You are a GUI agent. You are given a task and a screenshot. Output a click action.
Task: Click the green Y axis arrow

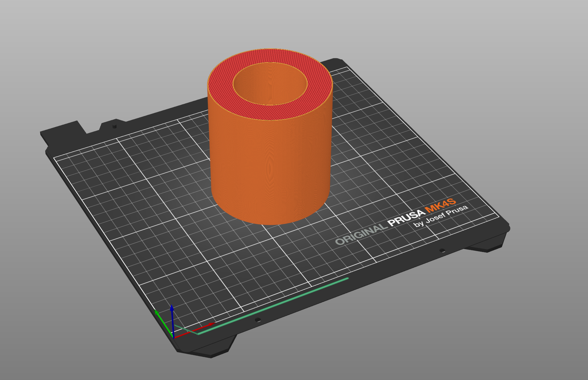point(164,324)
